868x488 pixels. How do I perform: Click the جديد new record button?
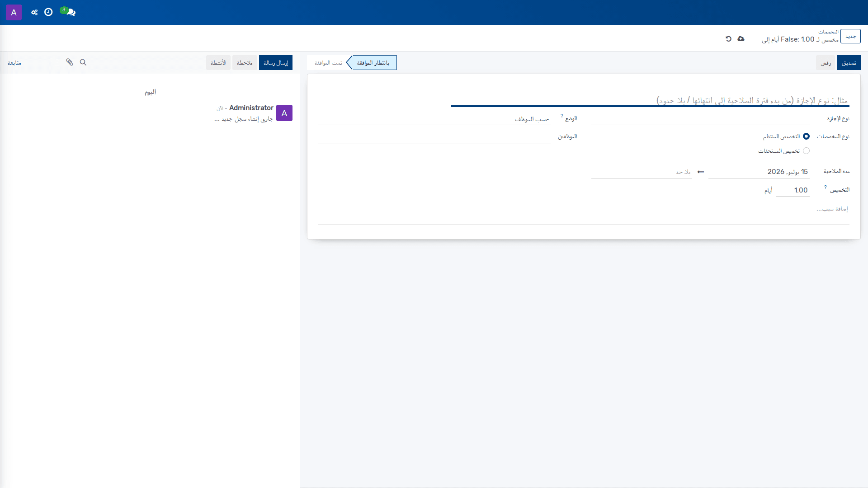(x=850, y=36)
